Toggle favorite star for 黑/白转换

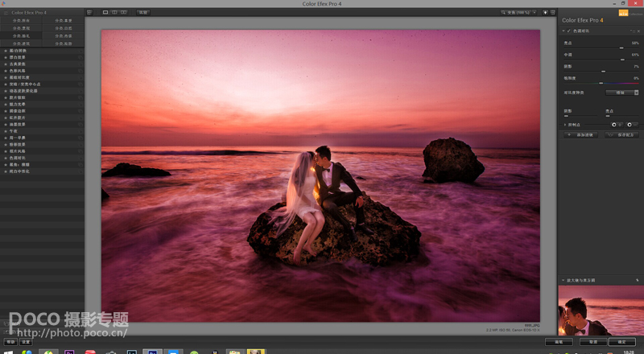point(6,51)
